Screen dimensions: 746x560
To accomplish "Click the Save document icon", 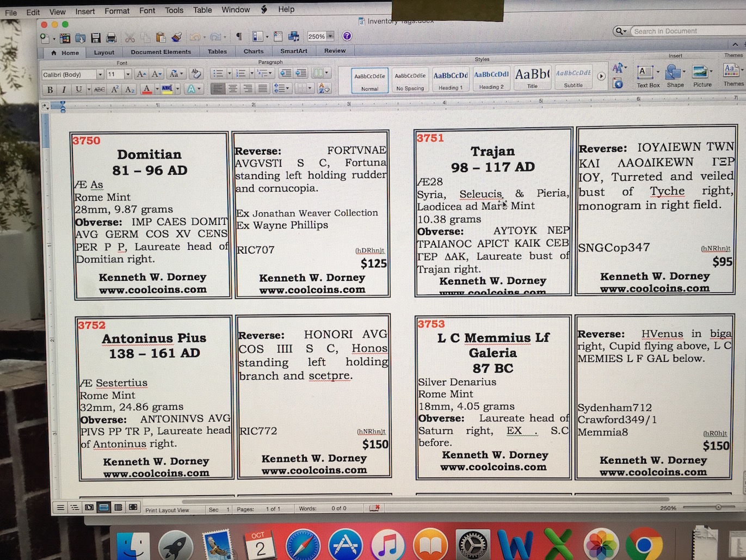I will 96,38.
